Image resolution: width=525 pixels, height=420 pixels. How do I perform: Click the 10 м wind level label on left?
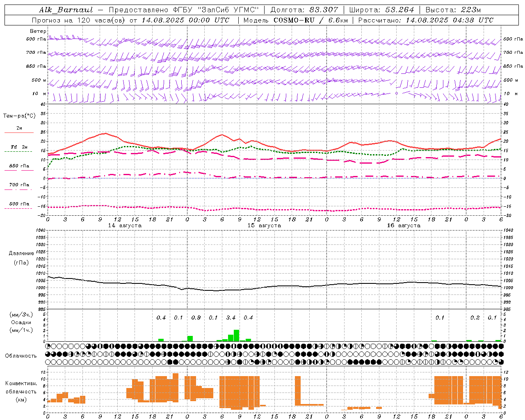point(39,94)
